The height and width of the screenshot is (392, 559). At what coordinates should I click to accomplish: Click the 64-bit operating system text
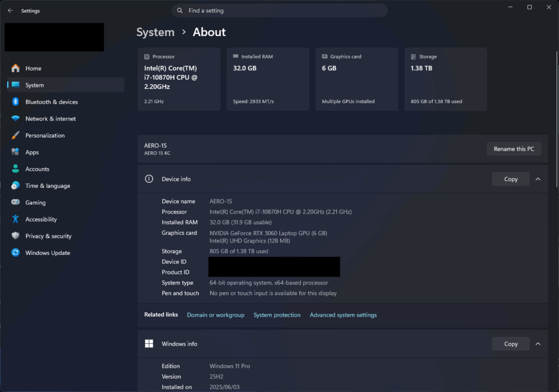tap(269, 282)
